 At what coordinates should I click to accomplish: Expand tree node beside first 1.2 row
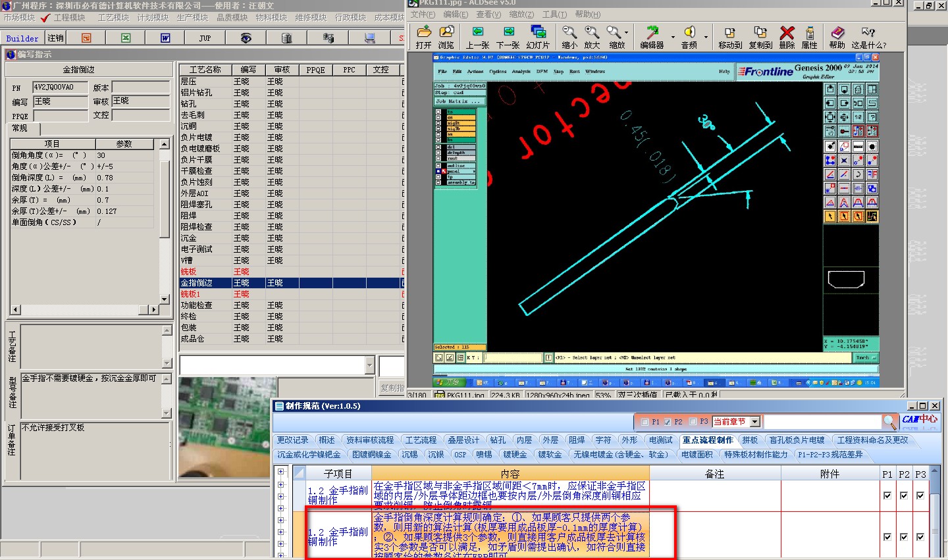(281, 496)
